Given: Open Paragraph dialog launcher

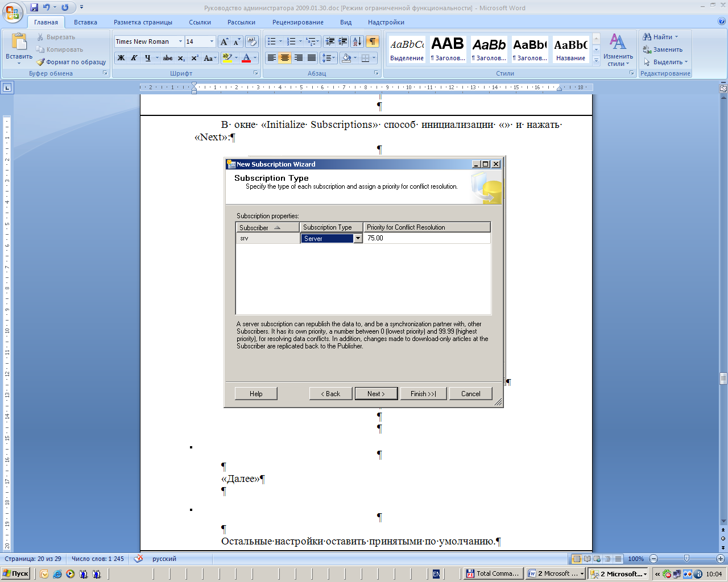Looking at the screenshot, I should pos(377,73).
